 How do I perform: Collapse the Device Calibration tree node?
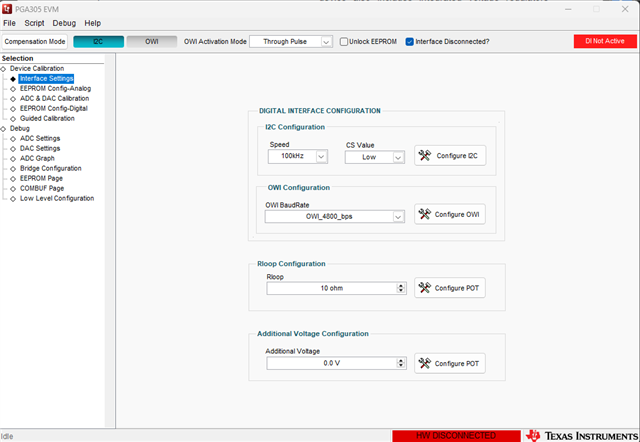click(x=3, y=69)
